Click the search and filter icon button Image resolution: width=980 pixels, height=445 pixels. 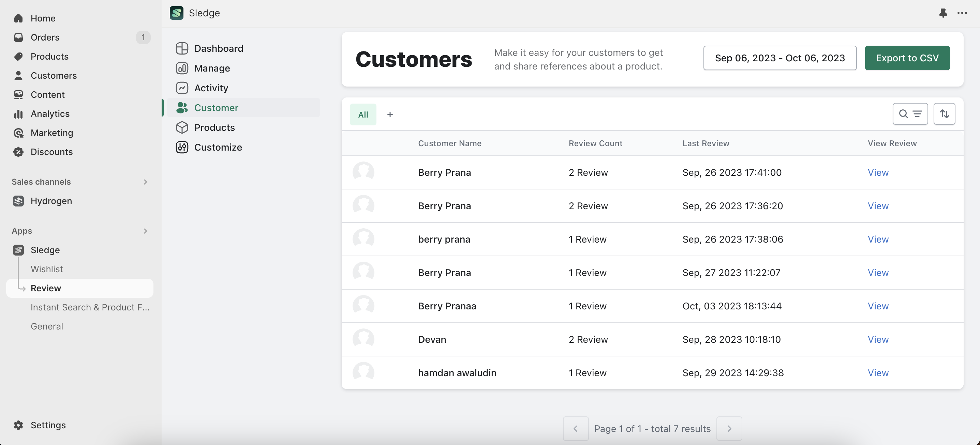[x=910, y=113]
